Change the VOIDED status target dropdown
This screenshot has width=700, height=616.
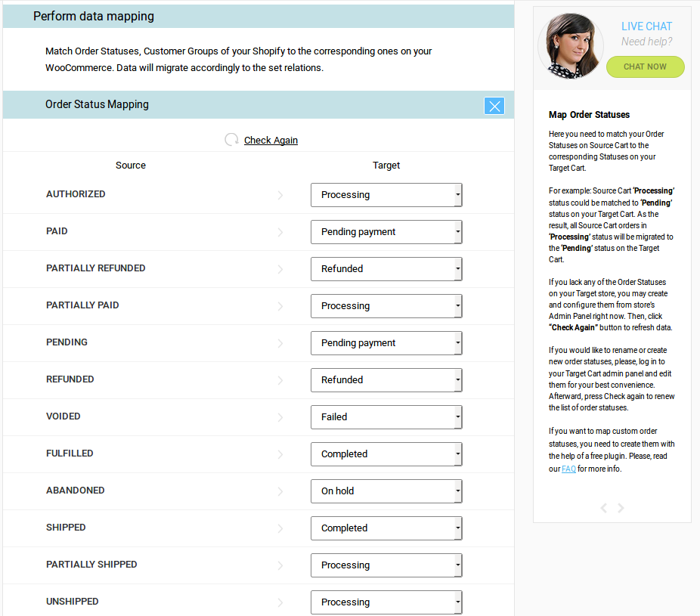(386, 416)
